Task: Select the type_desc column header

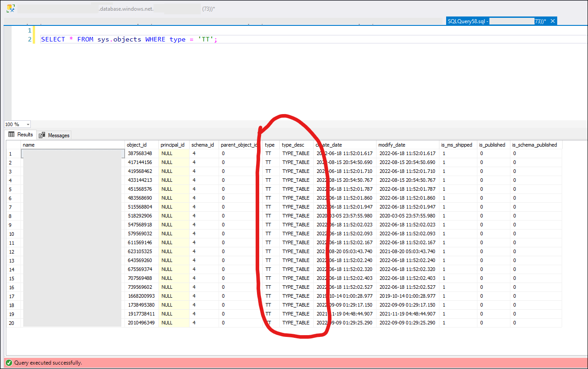Action: [295, 144]
